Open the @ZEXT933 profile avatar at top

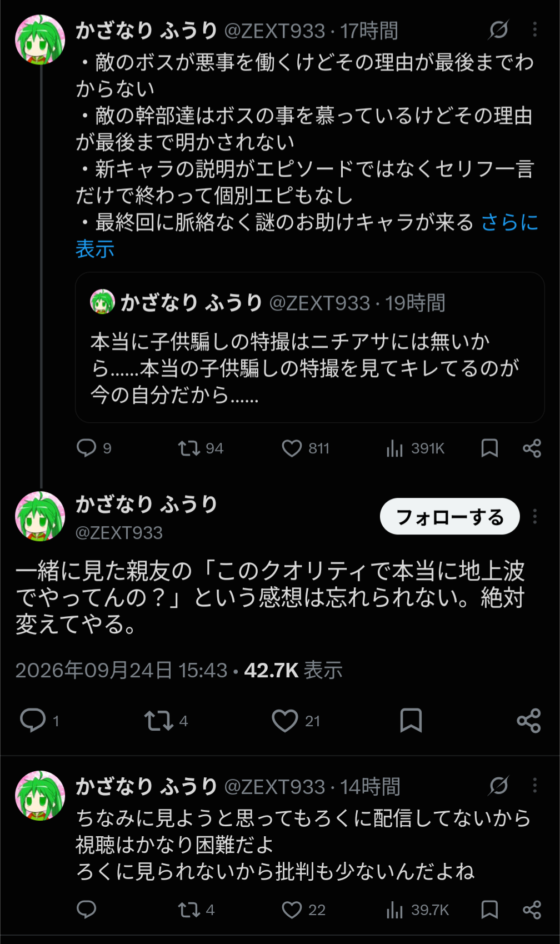pyautogui.click(x=40, y=40)
